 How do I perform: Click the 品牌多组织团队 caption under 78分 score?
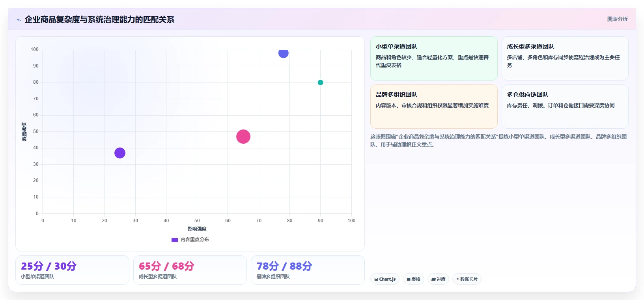(273, 277)
